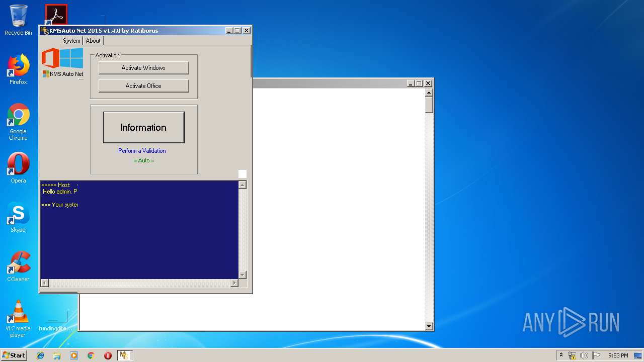Click the KMSAuto taskbar button
The height and width of the screenshot is (362, 644).
[x=124, y=355]
